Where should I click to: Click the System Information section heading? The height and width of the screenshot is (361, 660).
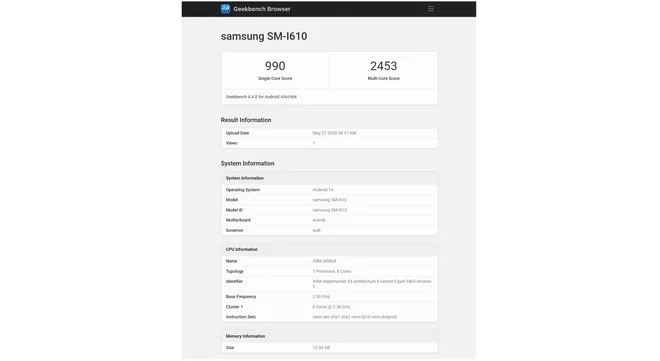[x=248, y=163]
